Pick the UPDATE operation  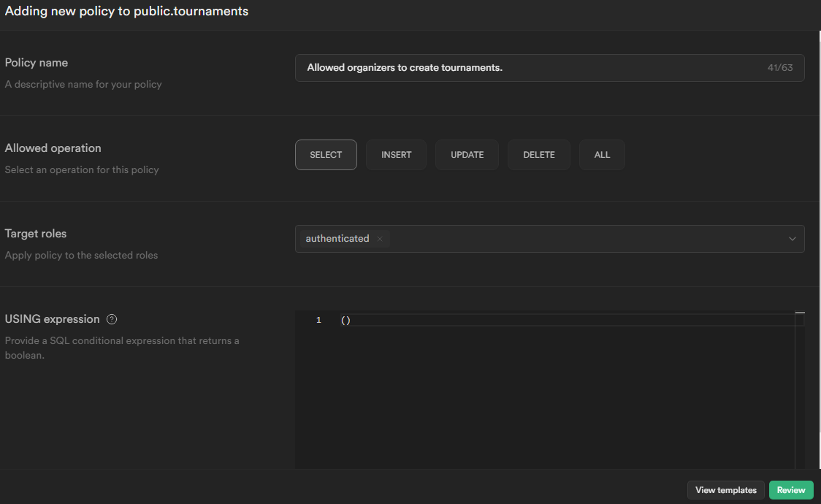(x=467, y=155)
